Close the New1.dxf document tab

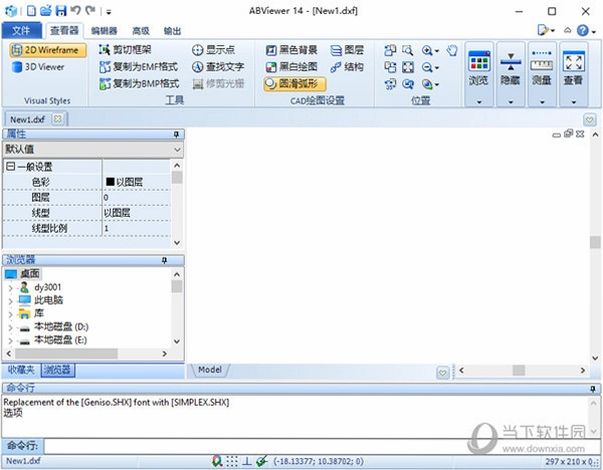58,119
